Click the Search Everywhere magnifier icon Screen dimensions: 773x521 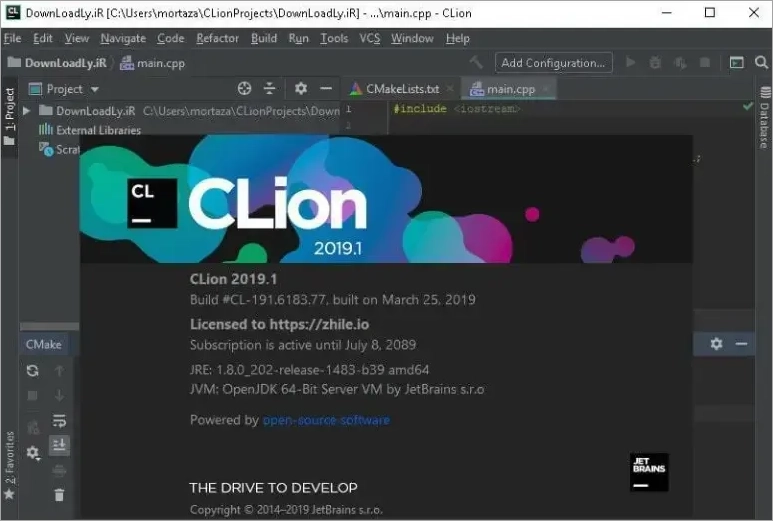[761, 62]
